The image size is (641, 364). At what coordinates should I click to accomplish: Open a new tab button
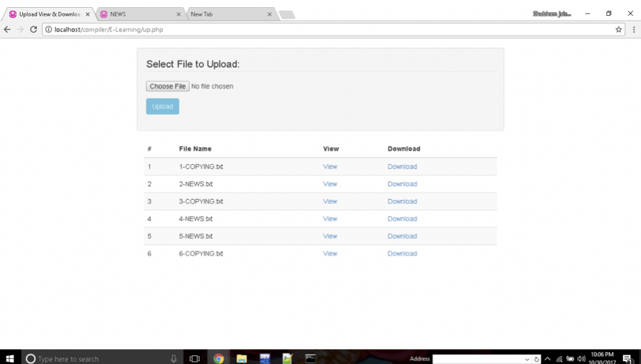click(287, 15)
